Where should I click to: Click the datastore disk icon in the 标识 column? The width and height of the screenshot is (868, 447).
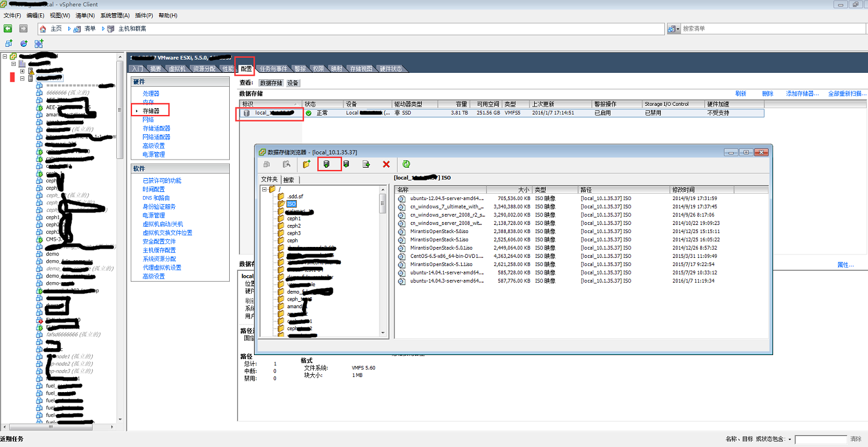point(247,113)
